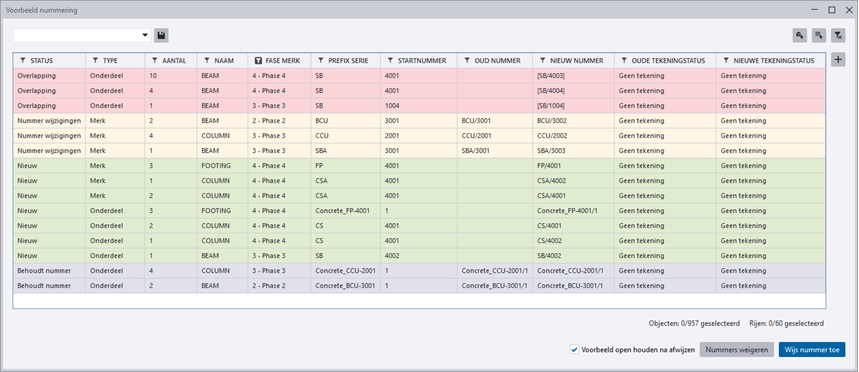The height and width of the screenshot is (372, 859).
Task: Click the funnel icon on NIEUW NUMMER
Action: click(x=543, y=60)
